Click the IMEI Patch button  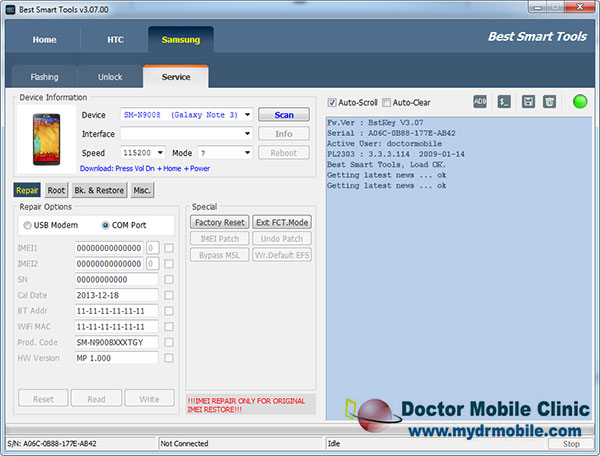220,239
